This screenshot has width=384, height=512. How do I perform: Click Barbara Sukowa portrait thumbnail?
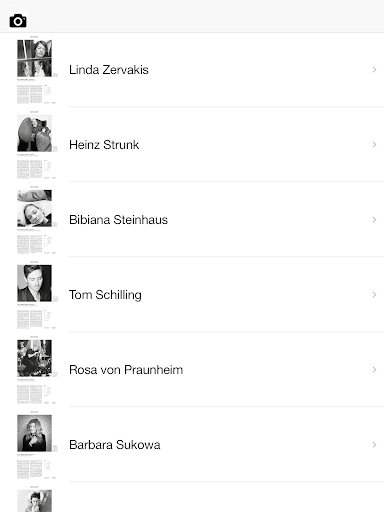[x=35, y=433]
